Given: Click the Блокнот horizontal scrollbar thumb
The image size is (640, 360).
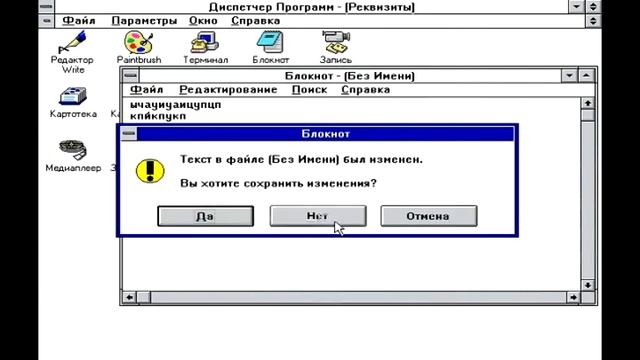Looking at the screenshot, I should pos(143,297).
